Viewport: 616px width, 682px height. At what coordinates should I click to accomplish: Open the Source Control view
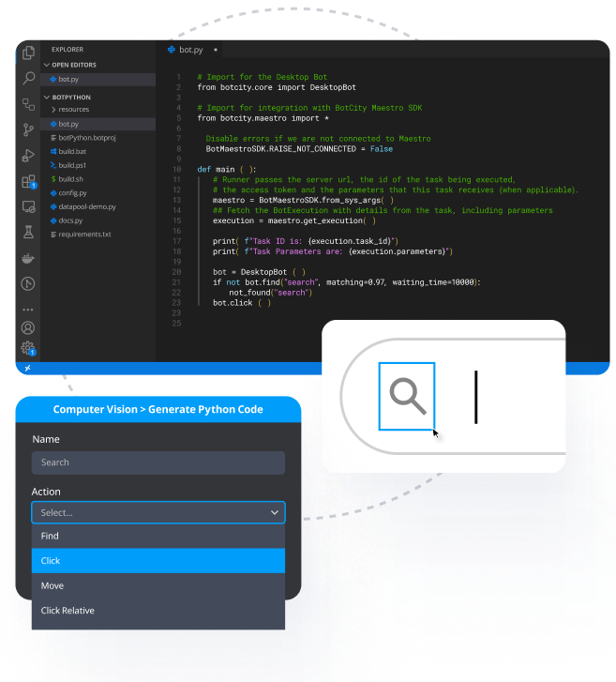pos(29,129)
